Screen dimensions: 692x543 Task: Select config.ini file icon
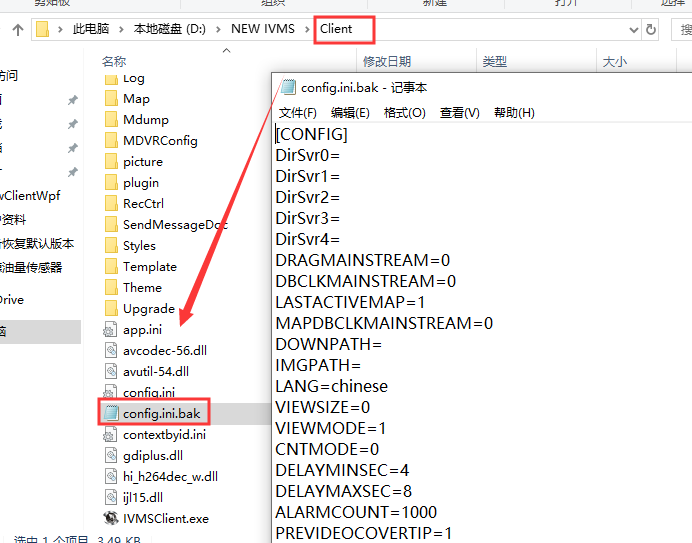click(110, 391)
